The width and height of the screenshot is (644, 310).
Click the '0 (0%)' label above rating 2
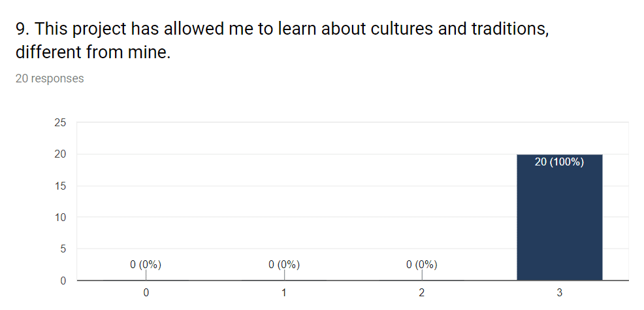pos(422,265)
